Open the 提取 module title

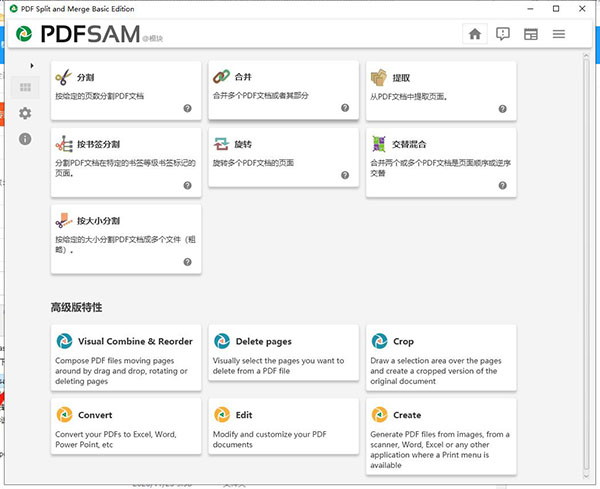[401, 78]
